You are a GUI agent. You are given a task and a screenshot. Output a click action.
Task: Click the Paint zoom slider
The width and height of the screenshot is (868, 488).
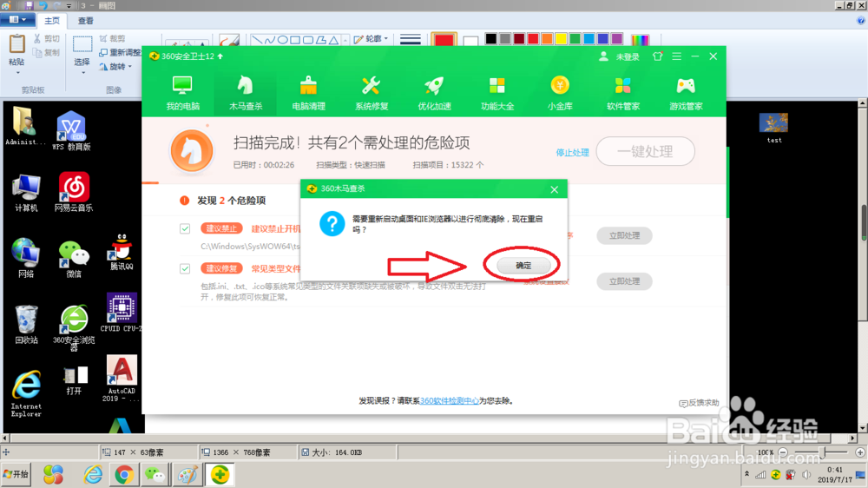(x=823, y=452)
